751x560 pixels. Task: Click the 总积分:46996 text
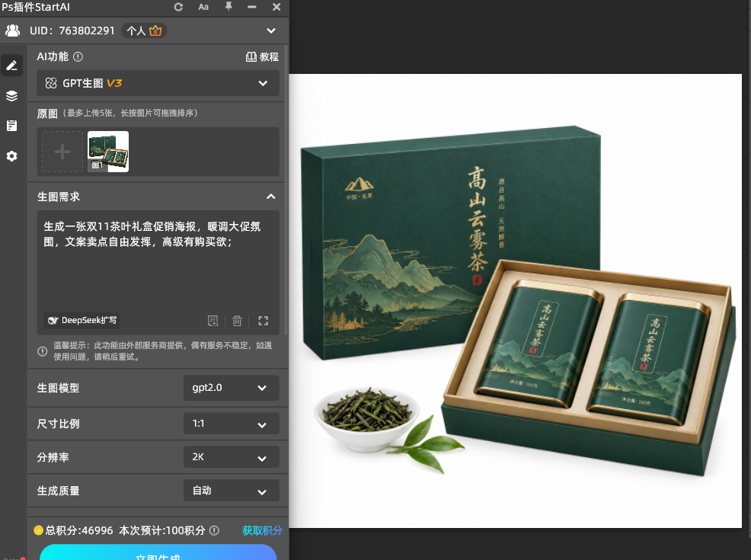pyautogui.click(x=79, y=530)
